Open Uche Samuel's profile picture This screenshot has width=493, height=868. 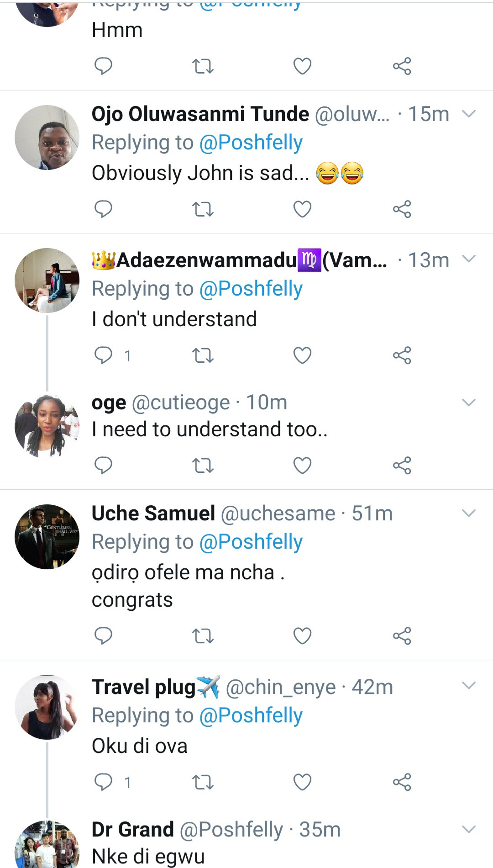click(47, 537)
